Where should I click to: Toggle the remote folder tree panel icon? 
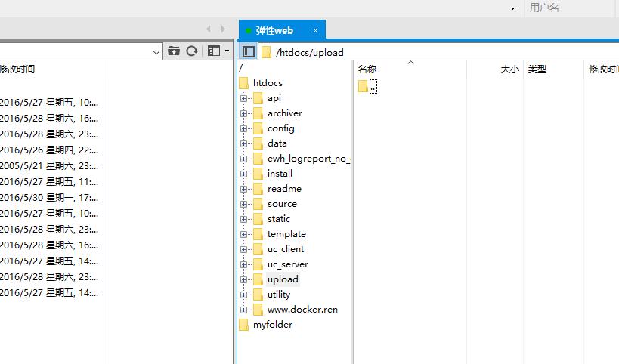tap(249, 52)
